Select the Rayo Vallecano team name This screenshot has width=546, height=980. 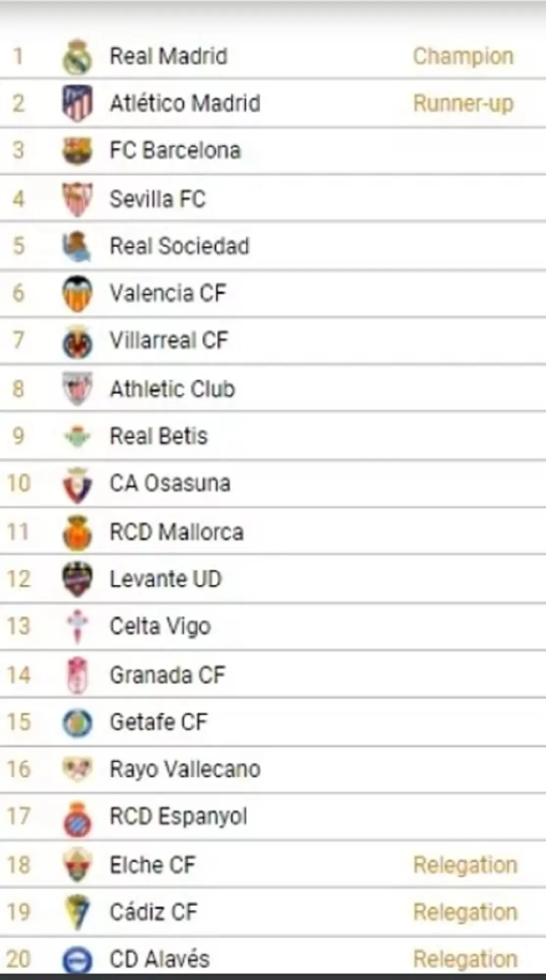pos(185,769)
